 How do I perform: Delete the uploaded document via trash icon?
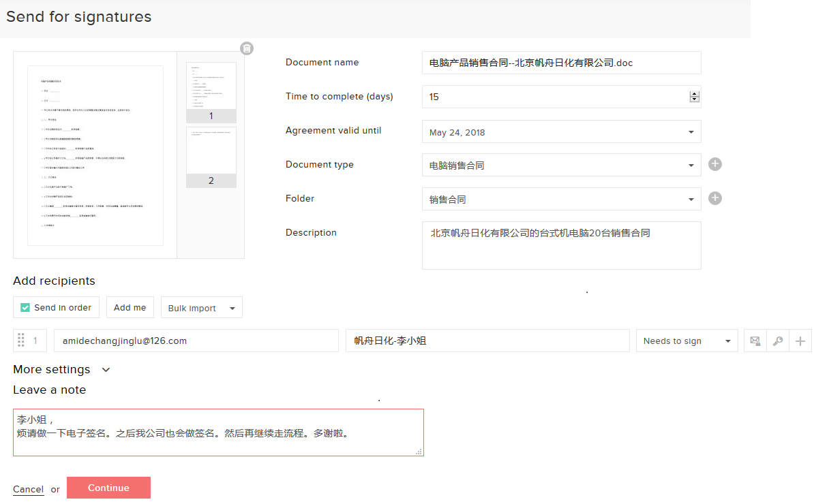[246, 48]
